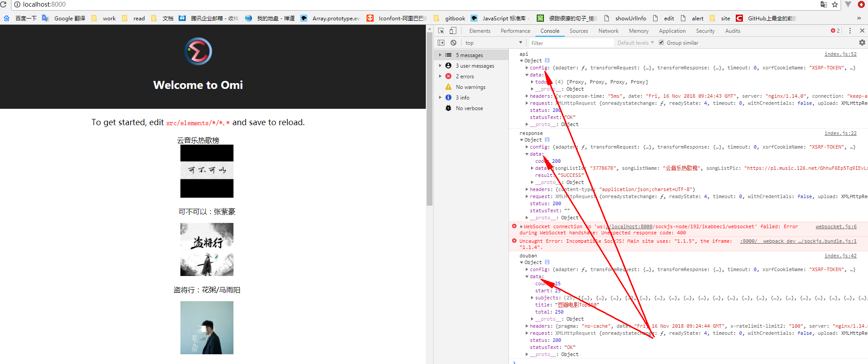Click the 盗将行：花粥/马雨阳 song title
Viewport: 868px width, 364px height.
tap(207, 290)
